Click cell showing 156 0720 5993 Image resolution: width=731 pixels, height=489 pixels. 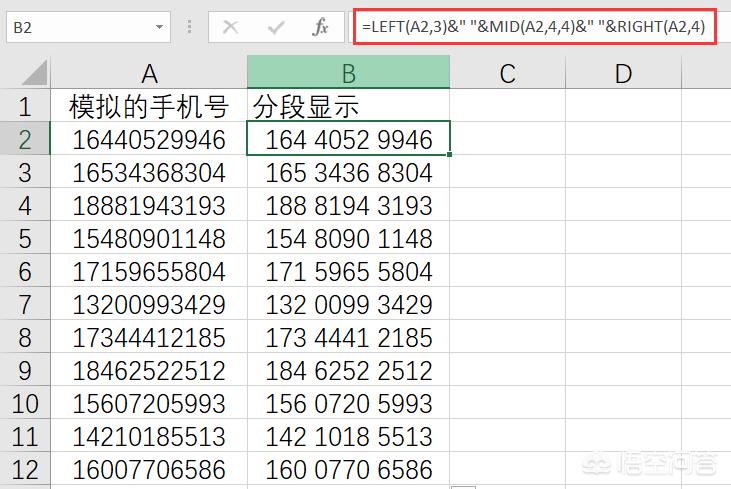pyautogui.click(x=348, y=402)
